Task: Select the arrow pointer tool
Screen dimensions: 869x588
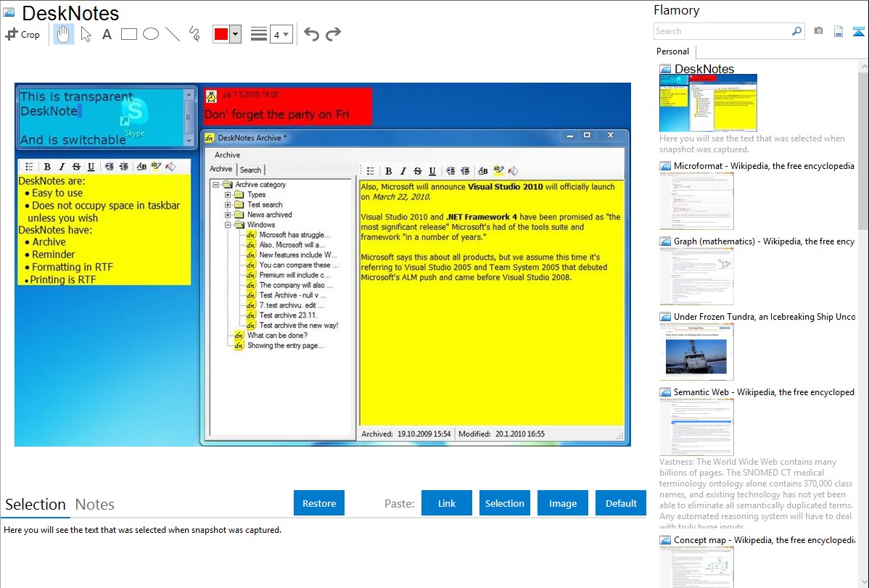Action: coord(86,34)
